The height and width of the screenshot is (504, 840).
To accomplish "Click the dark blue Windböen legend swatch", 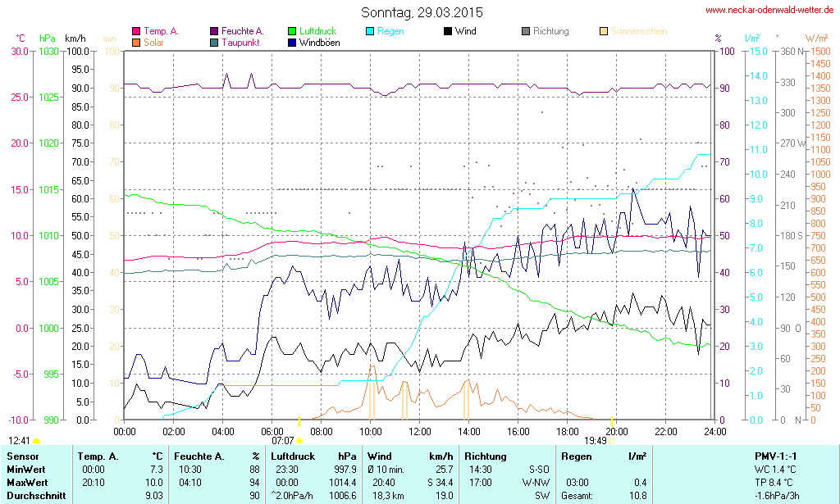I will (293, 43).
